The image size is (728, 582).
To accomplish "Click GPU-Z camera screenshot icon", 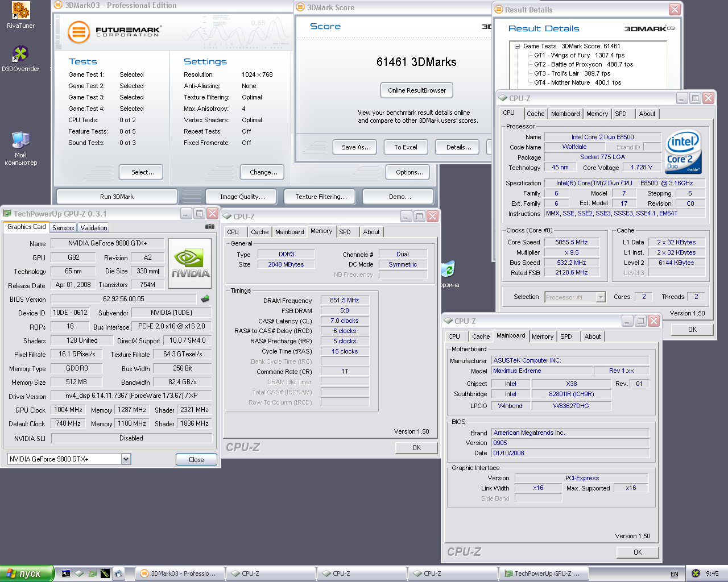I will [210, 226].
